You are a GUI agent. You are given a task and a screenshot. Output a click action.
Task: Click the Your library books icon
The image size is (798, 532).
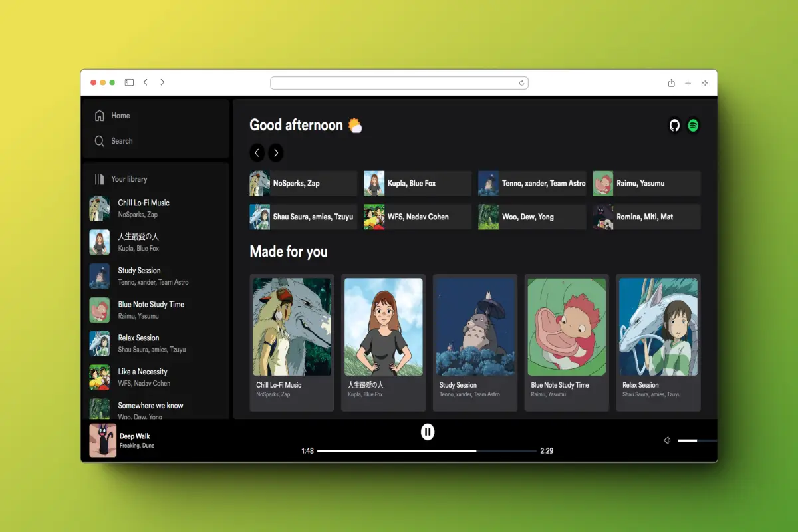pos(99,179)
